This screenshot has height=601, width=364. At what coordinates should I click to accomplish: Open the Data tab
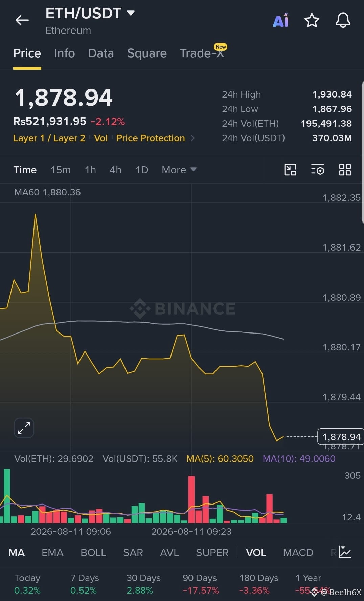[101, 53]
